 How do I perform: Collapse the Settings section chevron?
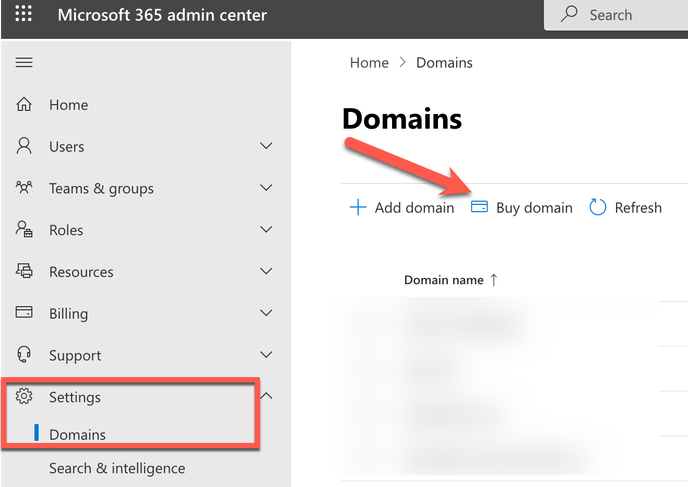(x=266, y=396)
